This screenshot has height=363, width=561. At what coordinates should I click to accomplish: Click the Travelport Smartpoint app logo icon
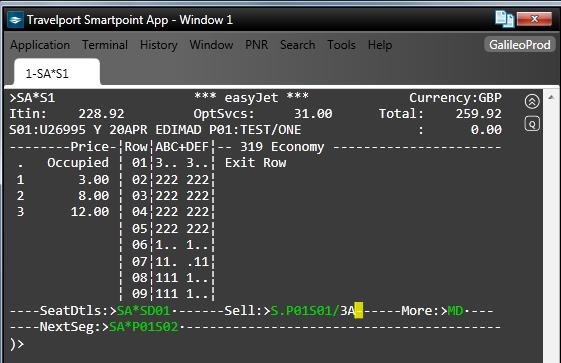coord(15,20)
